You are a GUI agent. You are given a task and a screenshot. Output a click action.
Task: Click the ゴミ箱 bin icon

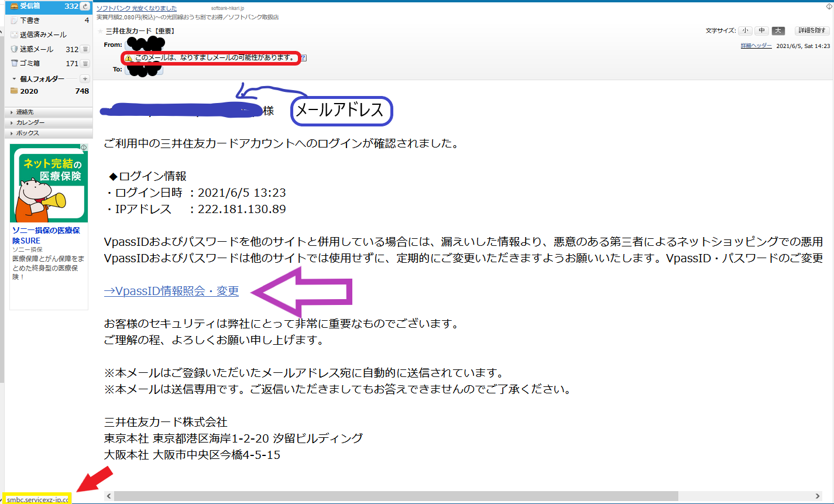point(15,63)
